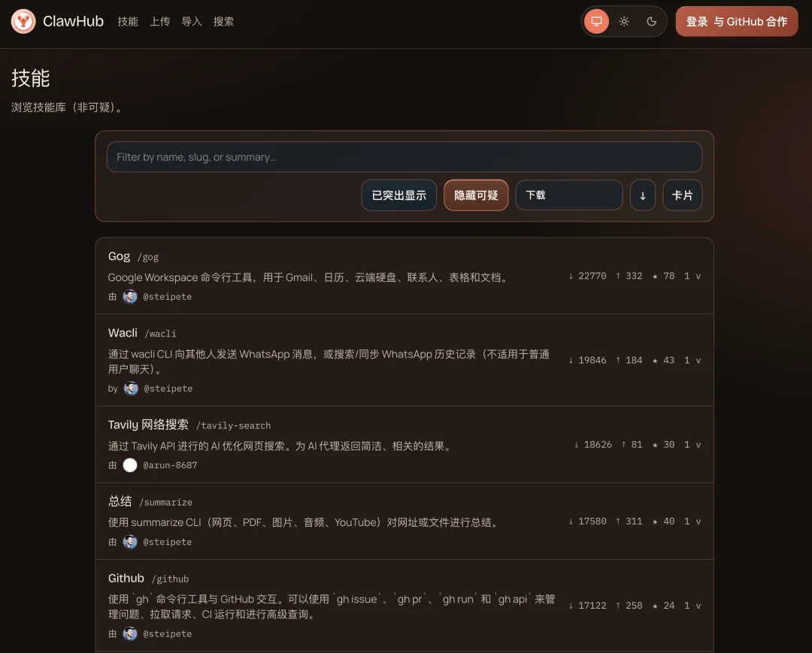Screen dimensions: 812x653
Task: Click @steipete author name in 总结 row
Action: pos(167,542)
